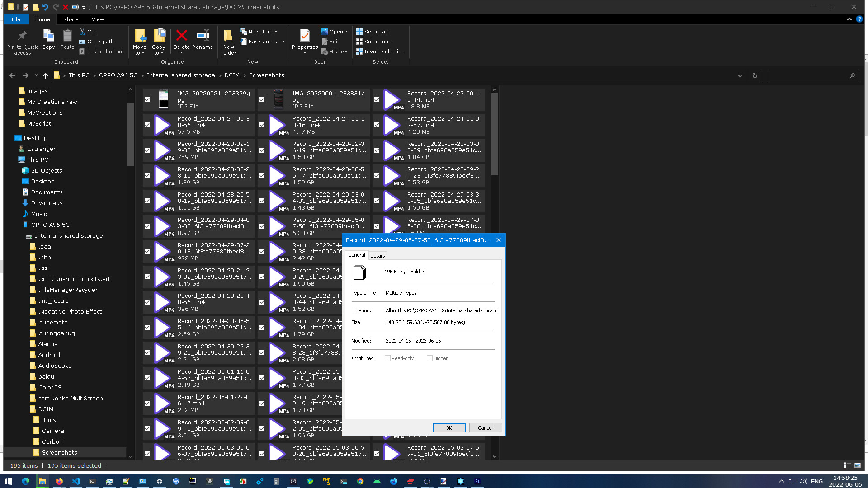The width and height of the screenshot is (868, 488).
Task: Create a New folder
Action: [x=229, y=42]
